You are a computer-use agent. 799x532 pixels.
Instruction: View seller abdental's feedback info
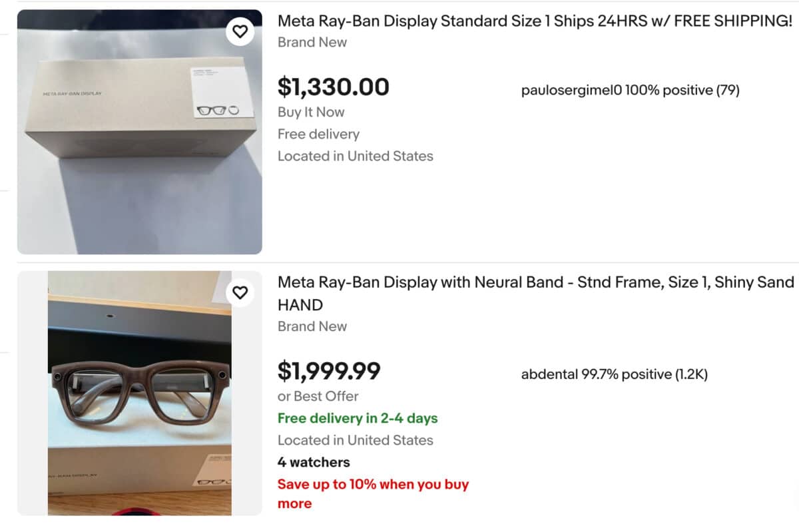(614, 374)
